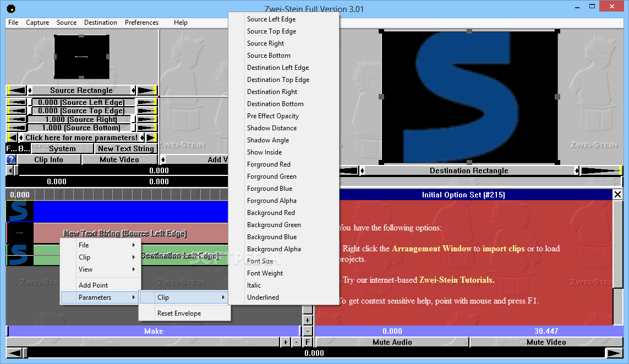Close the Initial Option Set panel
Image resolution: width=629 pixels, height=364 pixels.
(x=617, y=195)
